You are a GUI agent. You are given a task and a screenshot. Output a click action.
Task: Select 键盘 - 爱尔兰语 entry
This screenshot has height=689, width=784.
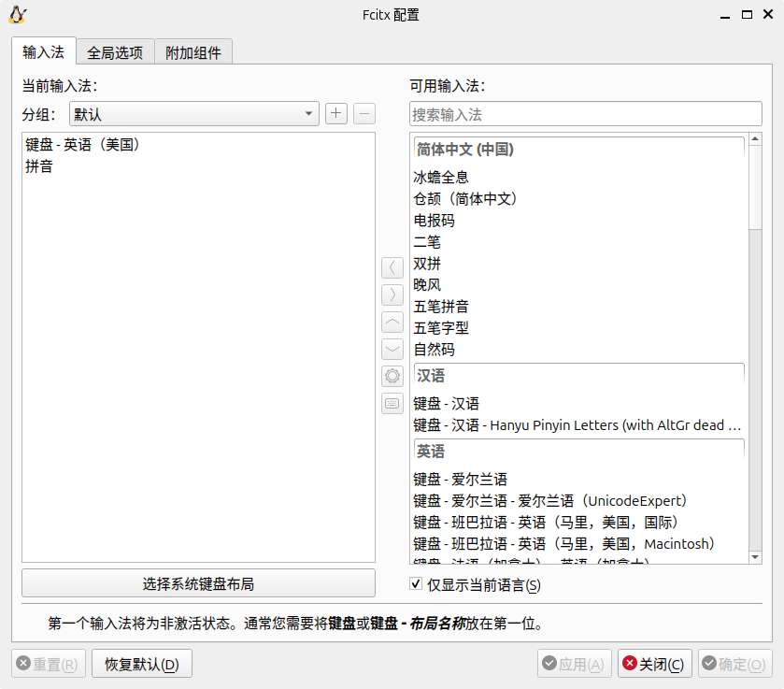[579, 479]
